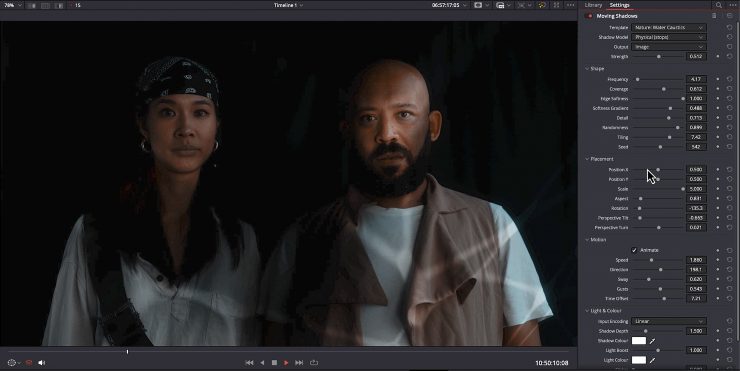Click the playhead on the viewer scrubber
Image resolution: width=740 pixels, height=371 pixels.
(127, 352)
